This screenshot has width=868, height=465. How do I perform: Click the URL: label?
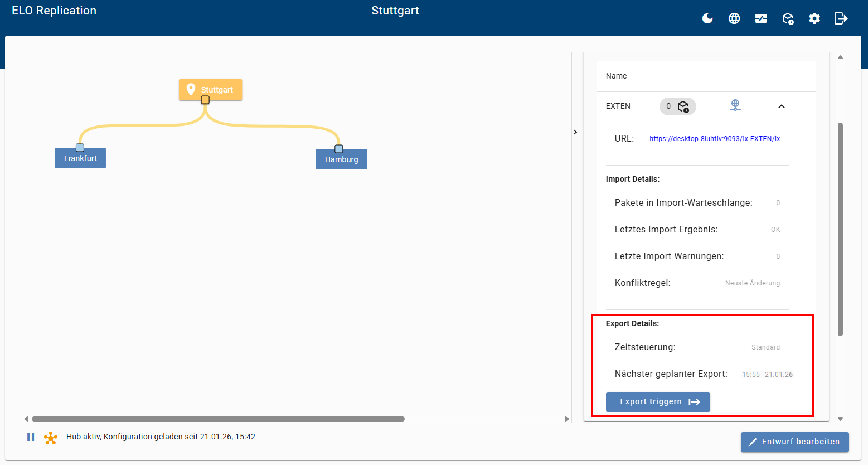click(624, 139)
